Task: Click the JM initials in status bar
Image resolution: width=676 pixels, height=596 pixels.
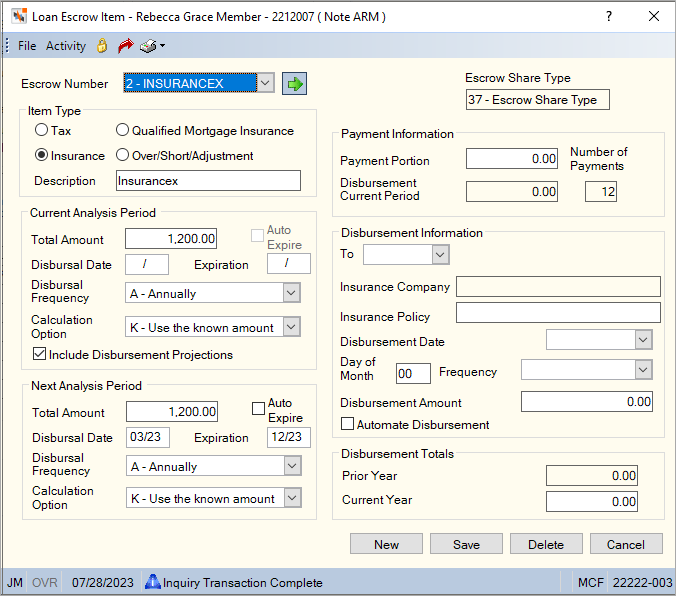Action: (15, 583)
